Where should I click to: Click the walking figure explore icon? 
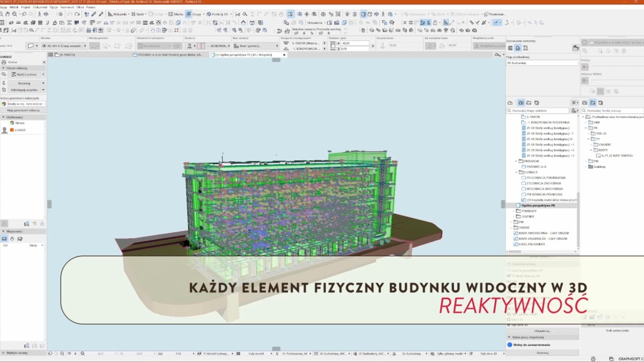(39, 13)
